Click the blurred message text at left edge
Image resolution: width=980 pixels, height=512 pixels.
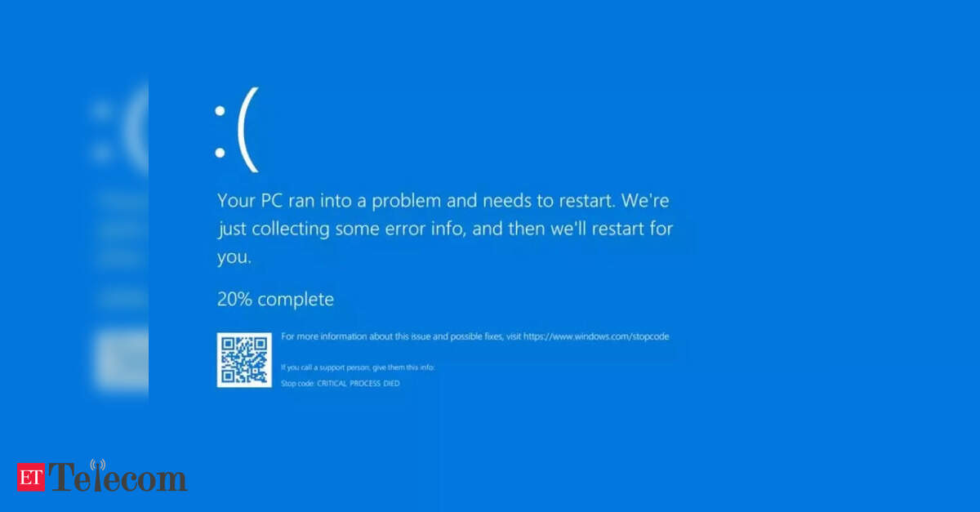[x=122, y=230]
